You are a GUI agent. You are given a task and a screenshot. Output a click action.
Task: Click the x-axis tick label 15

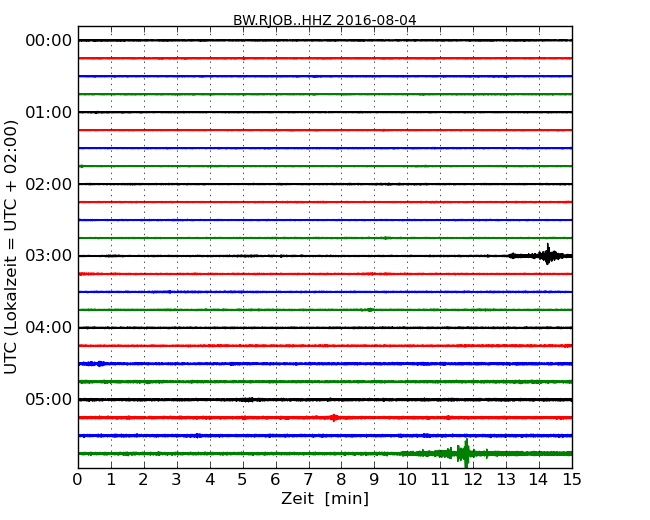pyautogui.click(x=572, y=480)
